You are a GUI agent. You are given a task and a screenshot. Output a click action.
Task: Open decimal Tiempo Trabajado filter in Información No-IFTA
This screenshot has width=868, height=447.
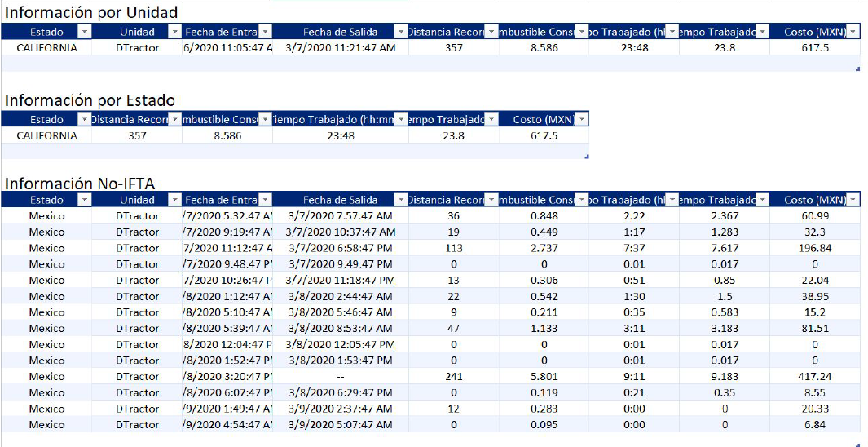pos(762,199)
